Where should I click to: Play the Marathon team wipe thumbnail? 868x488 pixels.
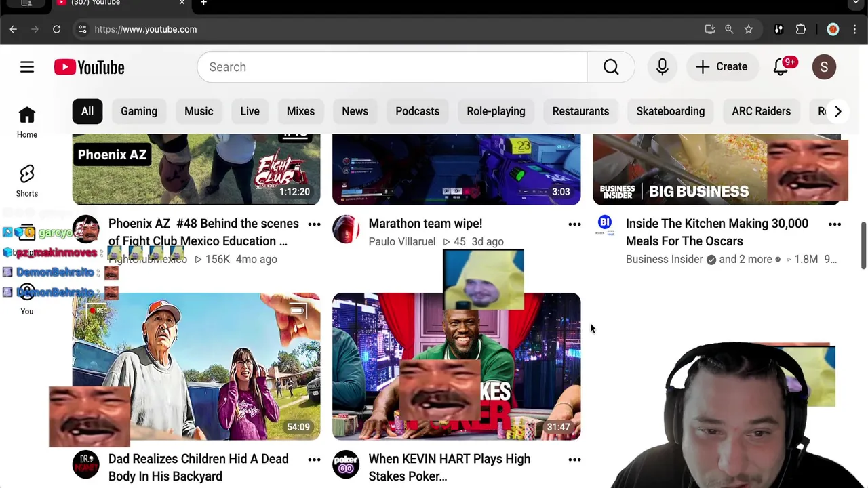[x=456, y=169]
